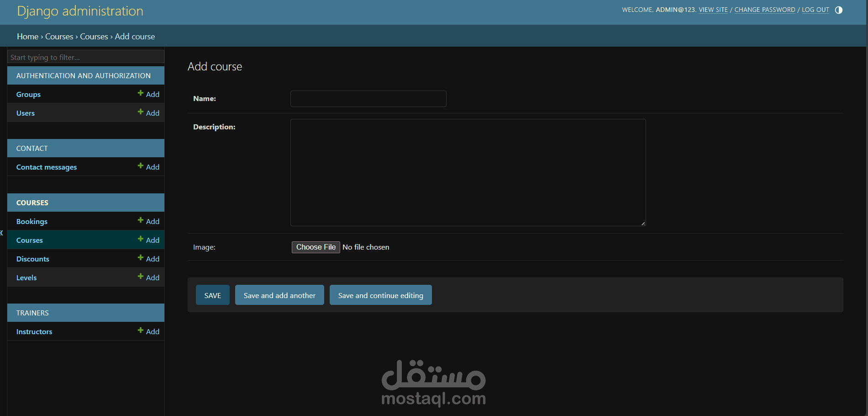Toggle the dark/light theme icon

pyautogui.click(x=838, y=10)
